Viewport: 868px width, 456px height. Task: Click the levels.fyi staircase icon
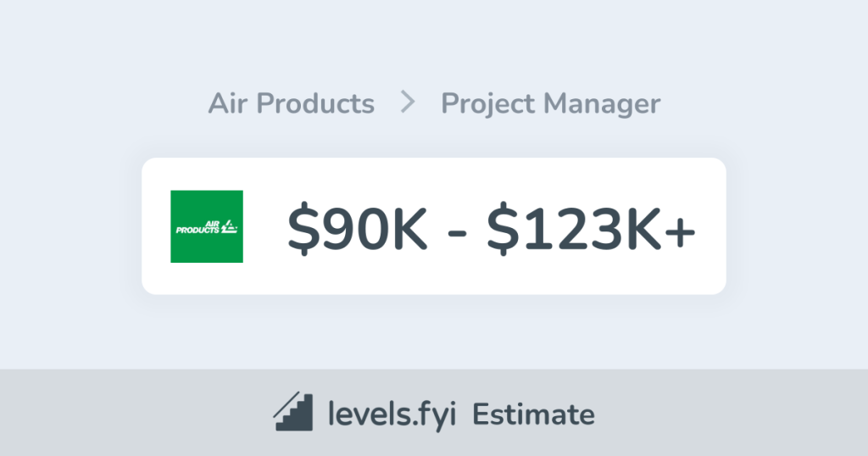(293, 414)
